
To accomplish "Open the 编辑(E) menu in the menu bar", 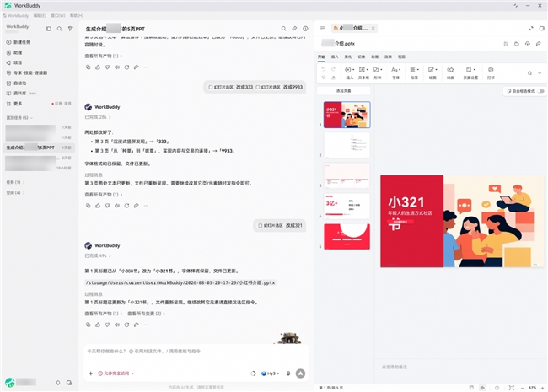I will coord(40,16).
